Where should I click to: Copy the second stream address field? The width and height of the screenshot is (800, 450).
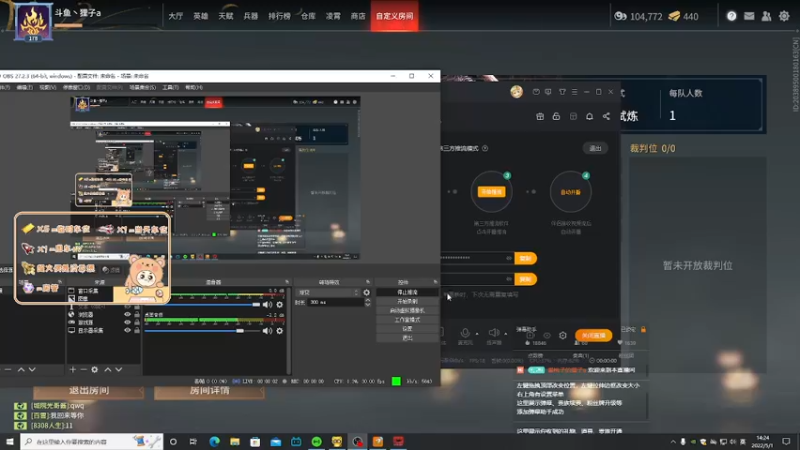click(x=525, y=279)
